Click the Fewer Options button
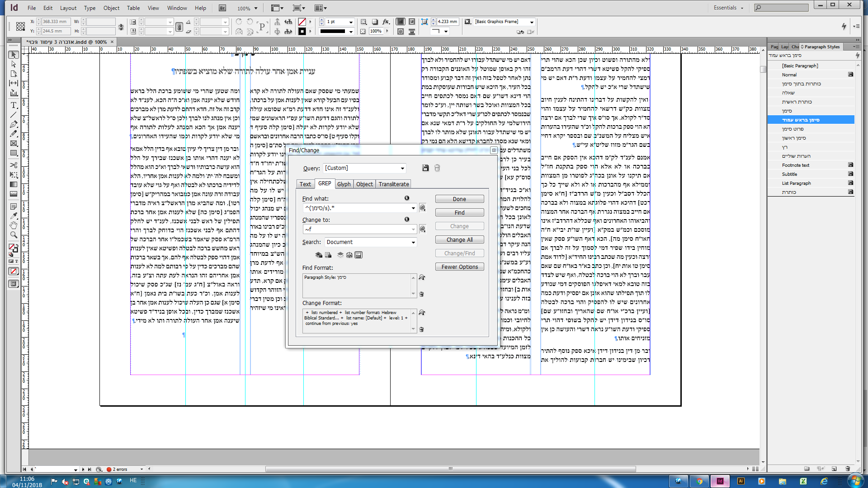Image resolution: width=868 pixels, height=488 pixels. 459,267
